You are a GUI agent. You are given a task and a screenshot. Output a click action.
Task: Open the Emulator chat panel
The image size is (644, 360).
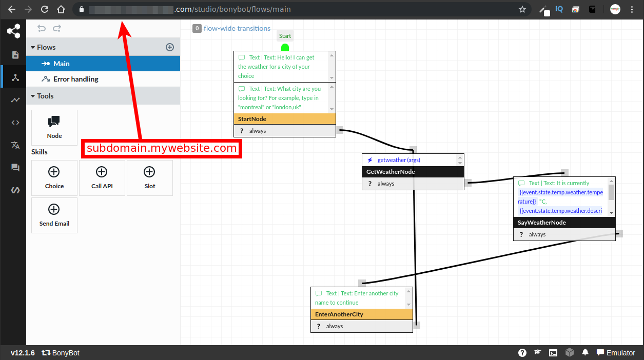pyautogui.click(x=615, y=352)
